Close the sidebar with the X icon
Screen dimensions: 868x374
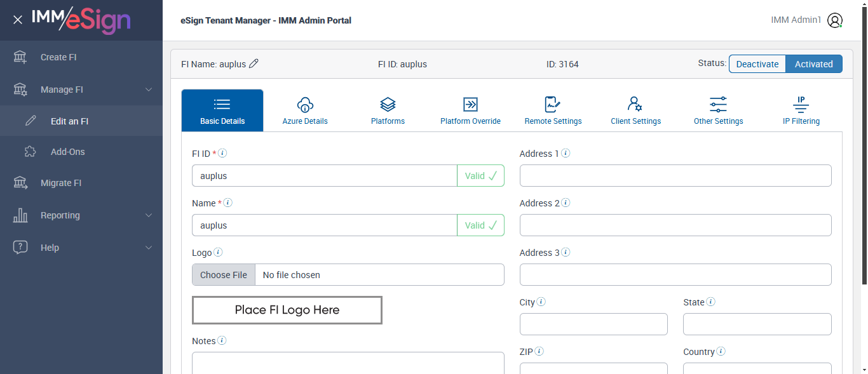(18, 20)
